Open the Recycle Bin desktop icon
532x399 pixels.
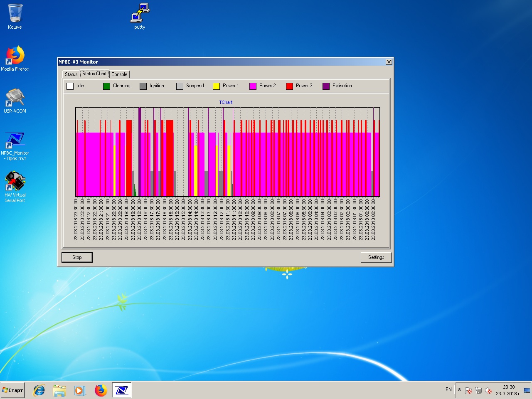coord(15,16)
